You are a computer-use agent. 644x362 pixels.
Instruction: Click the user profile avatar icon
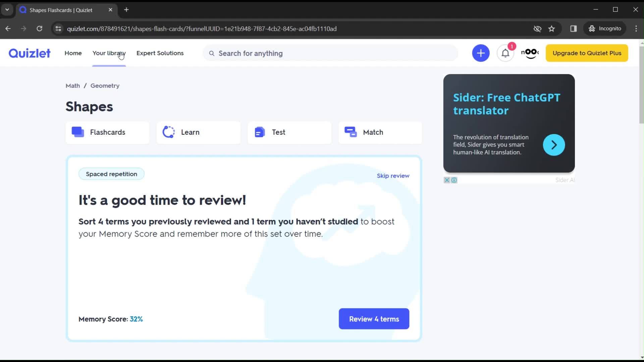pyautogui.click(x=529, y=53)
